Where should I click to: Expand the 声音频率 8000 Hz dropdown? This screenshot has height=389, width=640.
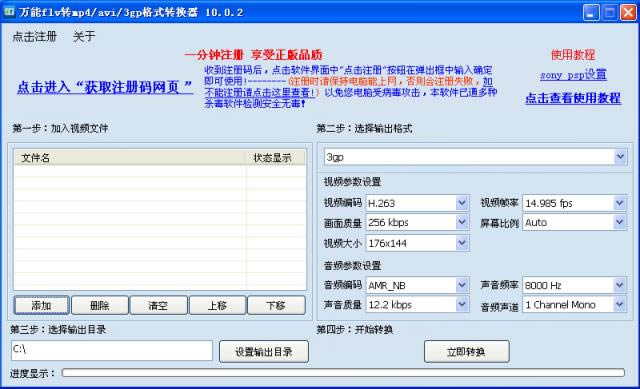619,285
